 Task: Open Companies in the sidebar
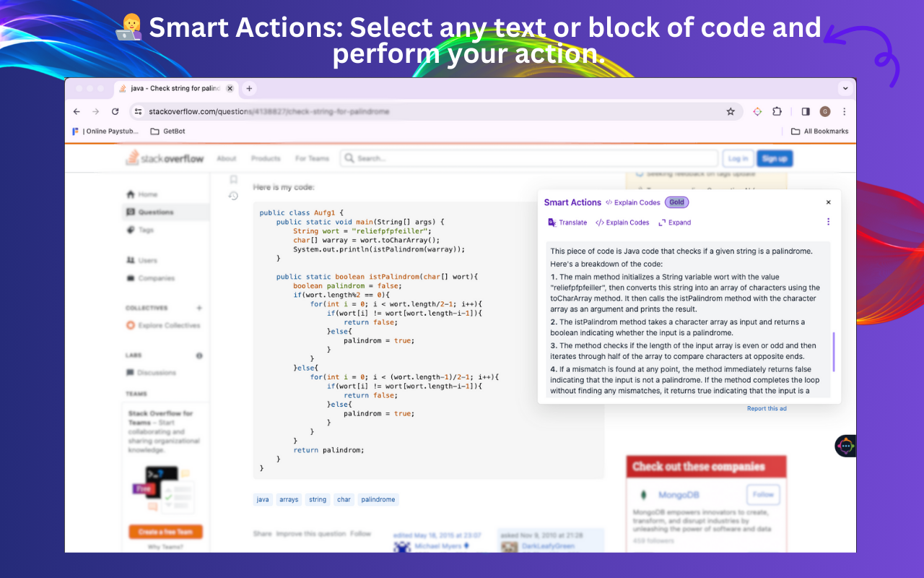pos(151,278)
